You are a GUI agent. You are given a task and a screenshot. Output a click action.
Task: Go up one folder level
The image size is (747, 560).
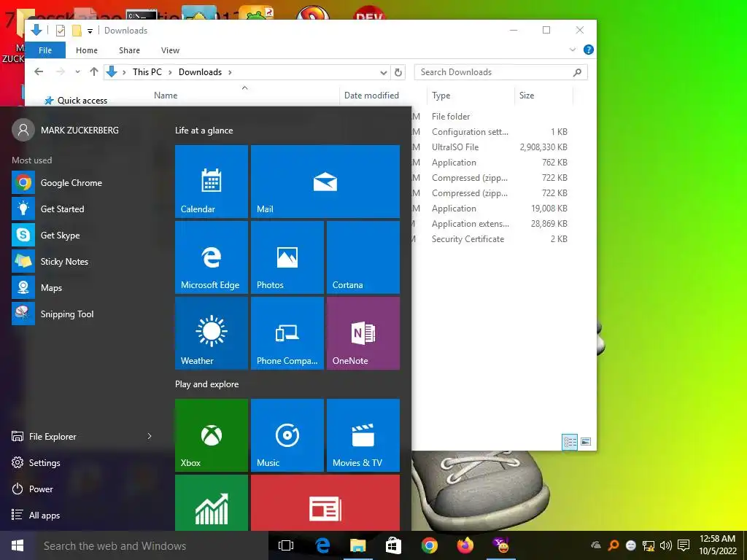click(94, 72)
